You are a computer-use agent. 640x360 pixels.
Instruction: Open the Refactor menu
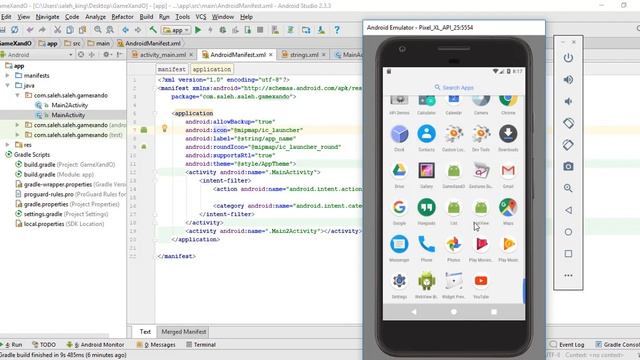coord(122,17)
